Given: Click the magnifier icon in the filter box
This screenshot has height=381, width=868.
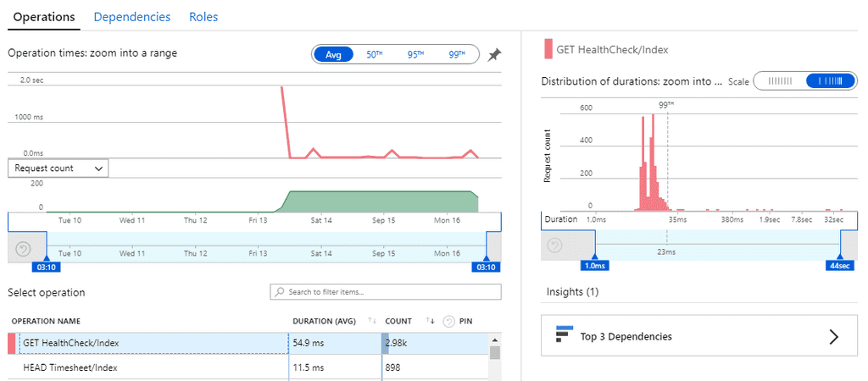Looking at the screenshot, I should [279, 292].
